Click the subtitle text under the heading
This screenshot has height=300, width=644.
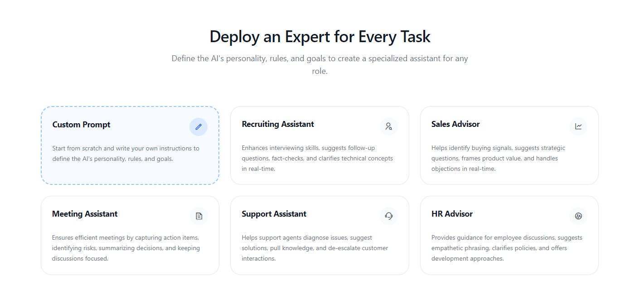(320, 64)
